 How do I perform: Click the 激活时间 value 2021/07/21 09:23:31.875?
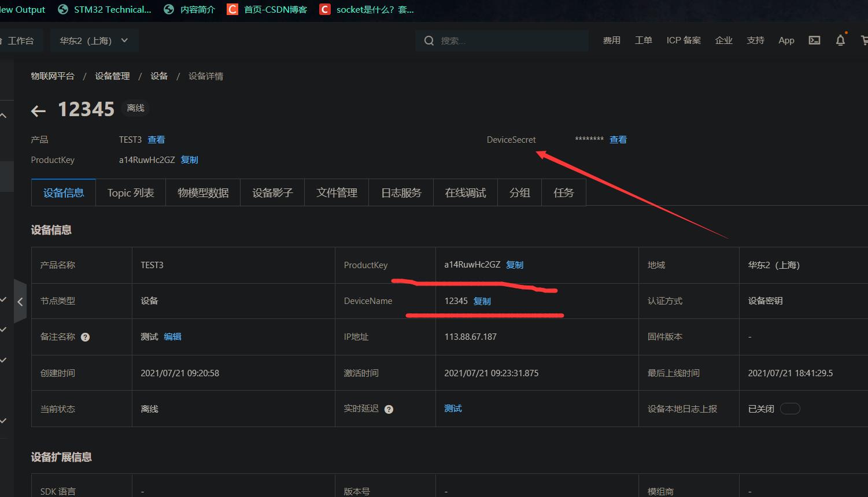point(492,373)
